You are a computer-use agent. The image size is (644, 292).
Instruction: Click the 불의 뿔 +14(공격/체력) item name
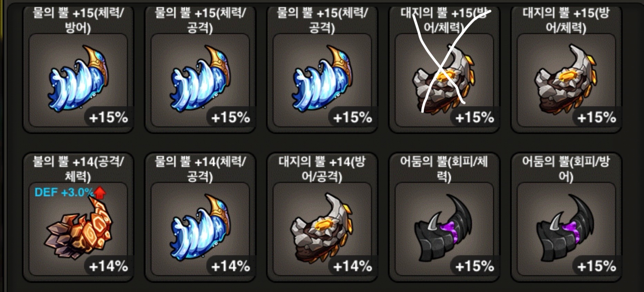point(78,169)
